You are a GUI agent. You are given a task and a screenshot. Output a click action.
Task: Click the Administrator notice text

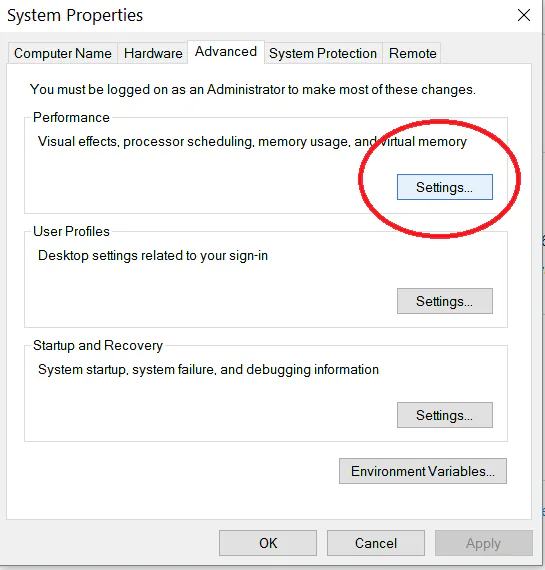tap(253, 89)
